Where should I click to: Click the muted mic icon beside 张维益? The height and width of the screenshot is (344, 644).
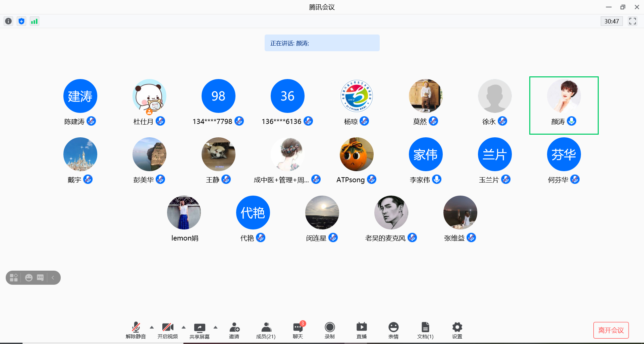[x=471, y=237]
